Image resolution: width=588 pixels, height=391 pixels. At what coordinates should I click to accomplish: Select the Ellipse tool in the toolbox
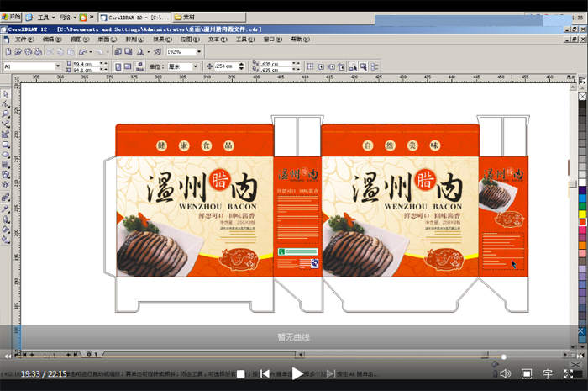[x=5, y=155]
